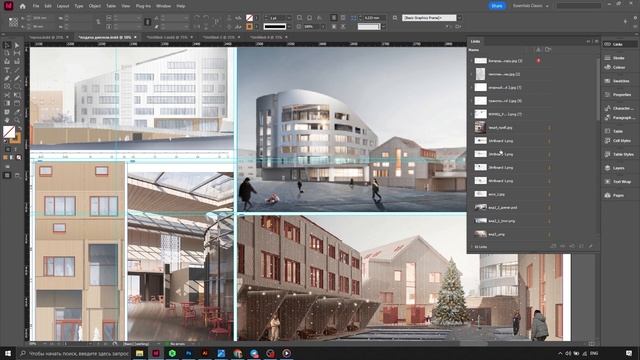640x360 pixels.
Task: Click the Adobe search field in the title bar
Action: click(x=578, y=6)
